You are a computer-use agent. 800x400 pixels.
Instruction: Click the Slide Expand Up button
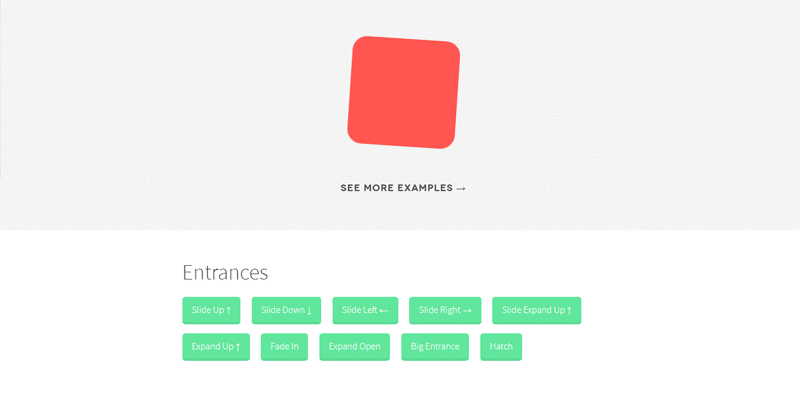(x=537, y=310)
